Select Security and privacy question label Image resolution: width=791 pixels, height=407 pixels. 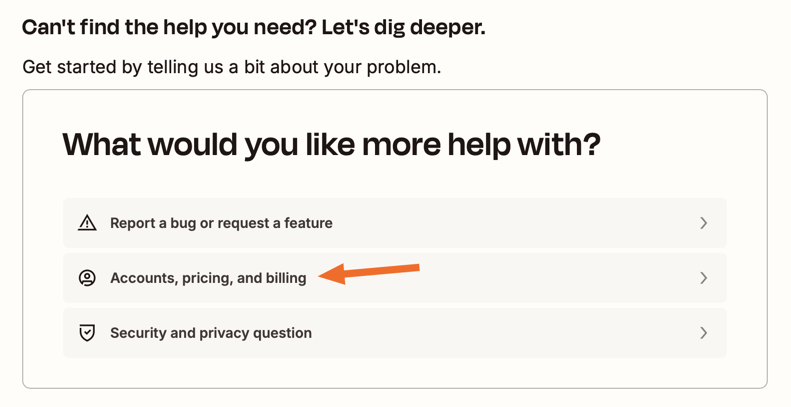pyautogui.click(x=211, y=333)
